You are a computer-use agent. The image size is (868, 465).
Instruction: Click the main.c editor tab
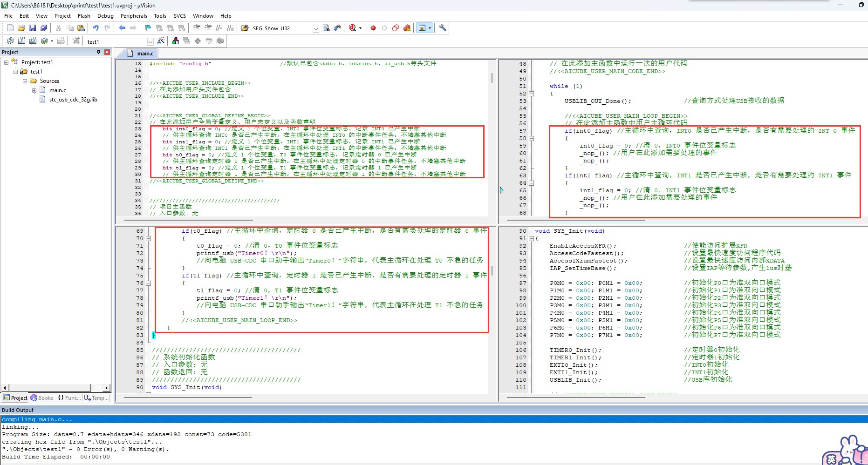click(145, 54)
